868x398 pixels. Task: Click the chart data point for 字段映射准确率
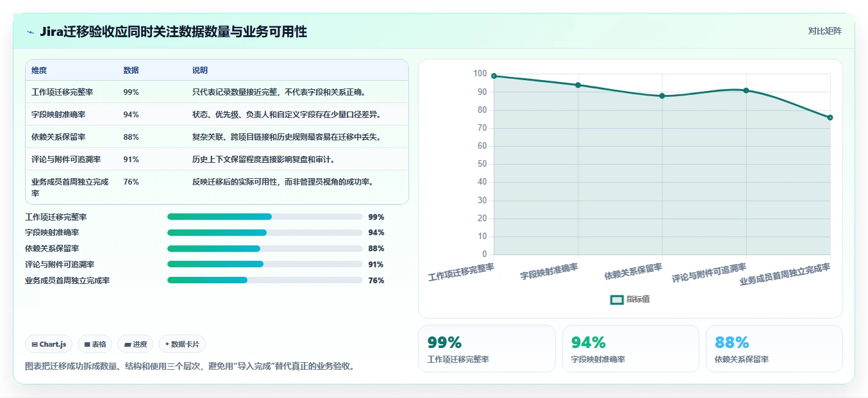tap(578, 85)
